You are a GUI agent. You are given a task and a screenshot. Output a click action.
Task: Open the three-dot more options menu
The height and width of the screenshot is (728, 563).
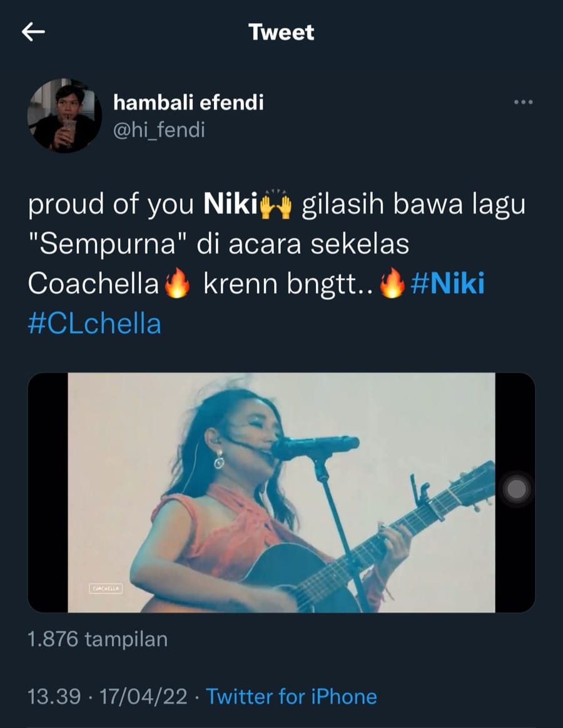522,102
